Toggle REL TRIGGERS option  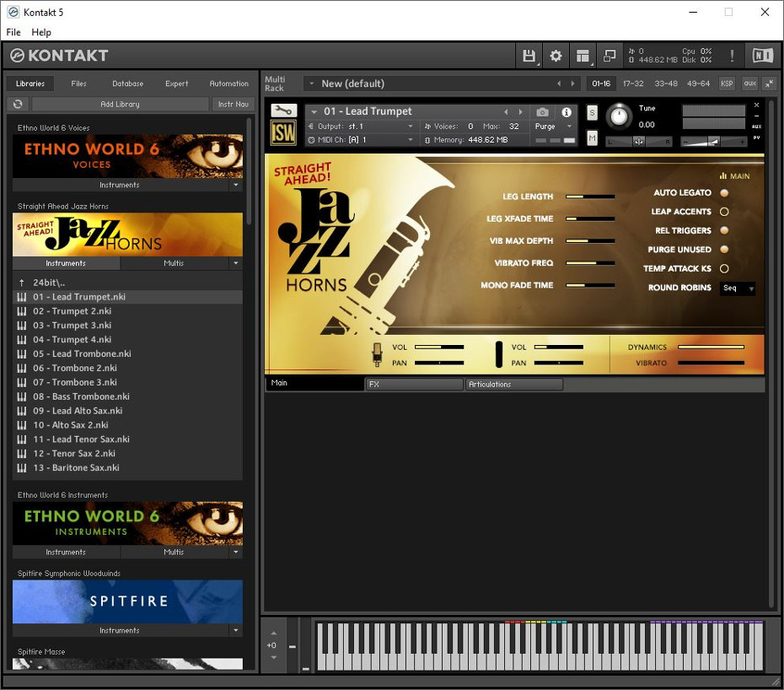724,230
